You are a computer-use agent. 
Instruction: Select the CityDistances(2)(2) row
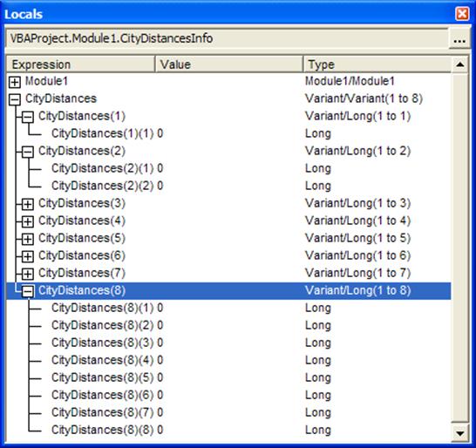click(228, 186)
